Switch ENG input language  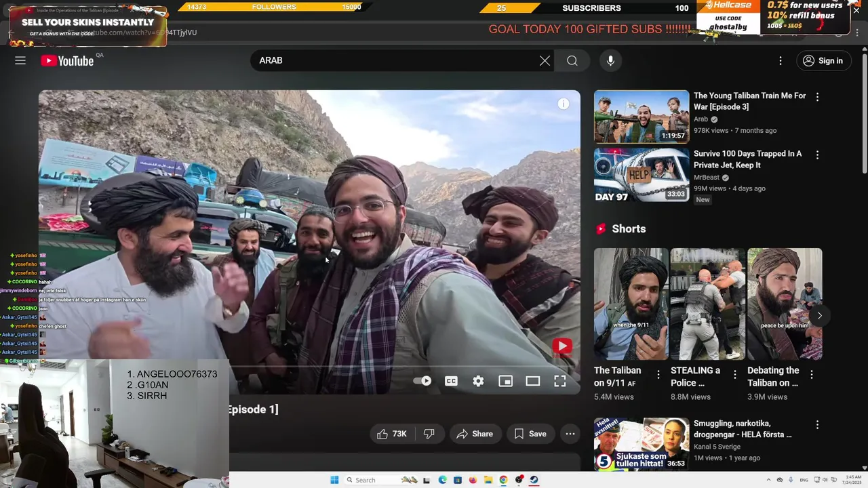[x=804, y=480]
